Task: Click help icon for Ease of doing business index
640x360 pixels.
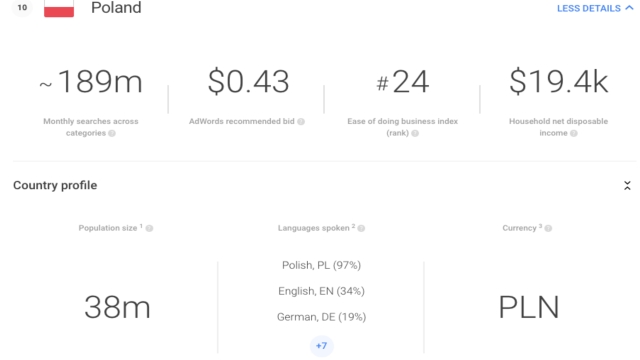Action: pyautogui.click(x=415, y=133)
